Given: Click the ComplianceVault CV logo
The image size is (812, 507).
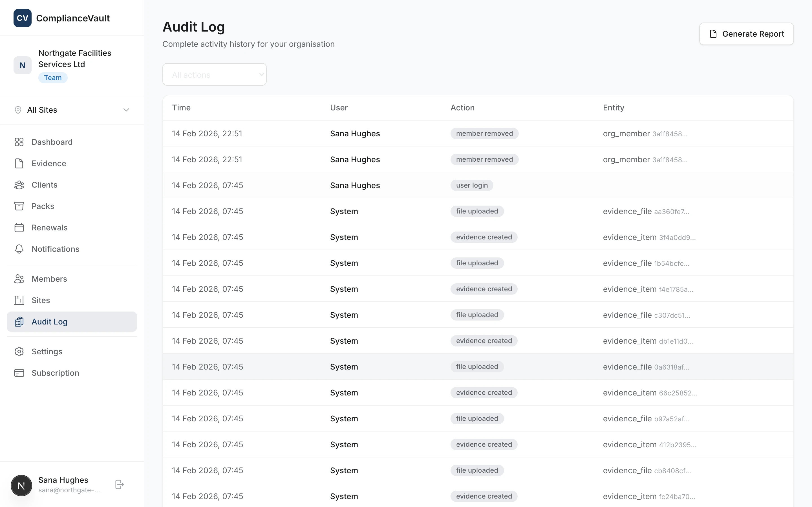Looking at the screenshot, I should (23, 18).
